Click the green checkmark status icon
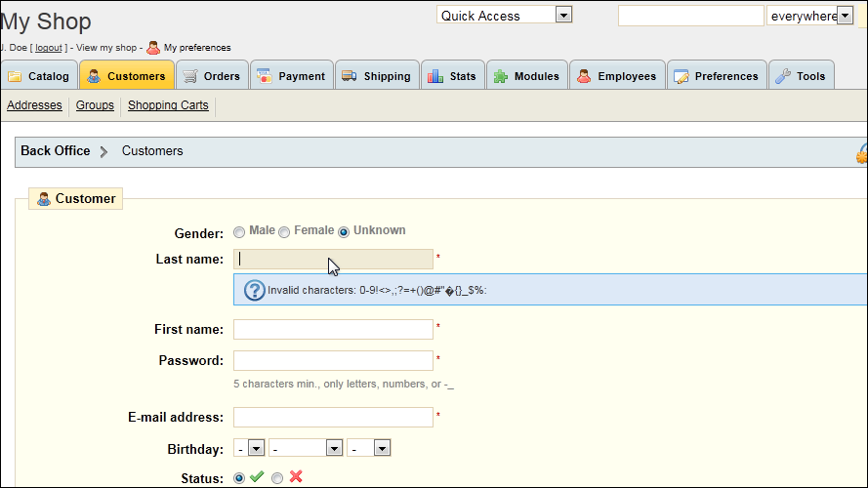 pyautogui.click(x=257, y=476)
